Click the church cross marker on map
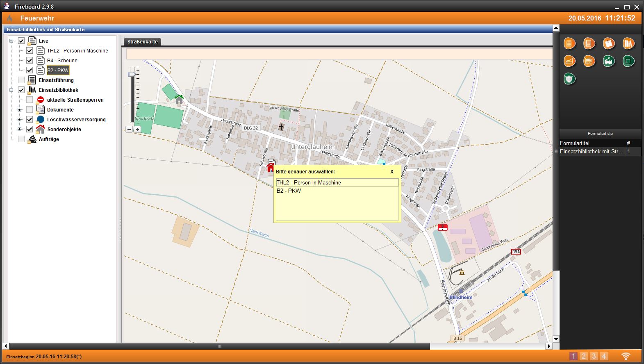644x364 pixels. (x=281, y=127)
